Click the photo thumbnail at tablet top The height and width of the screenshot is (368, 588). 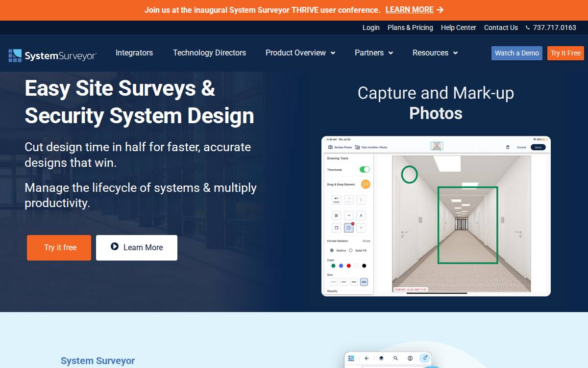click(x=437, y=146)
